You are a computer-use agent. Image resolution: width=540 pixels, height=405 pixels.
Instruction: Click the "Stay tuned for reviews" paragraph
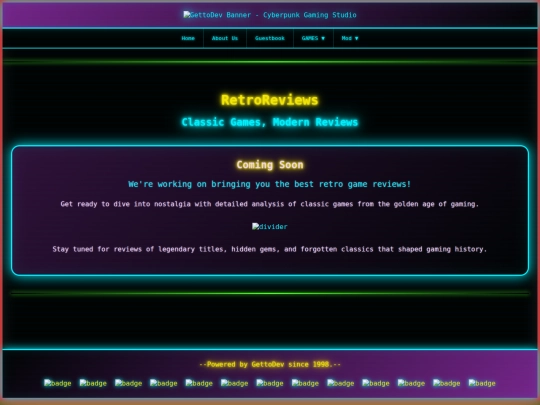(x=270, y=249)
